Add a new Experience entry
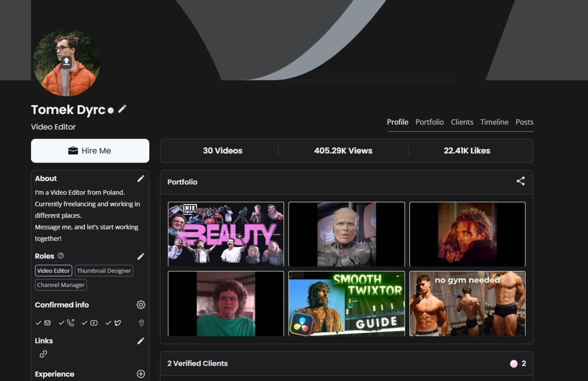 141,374
